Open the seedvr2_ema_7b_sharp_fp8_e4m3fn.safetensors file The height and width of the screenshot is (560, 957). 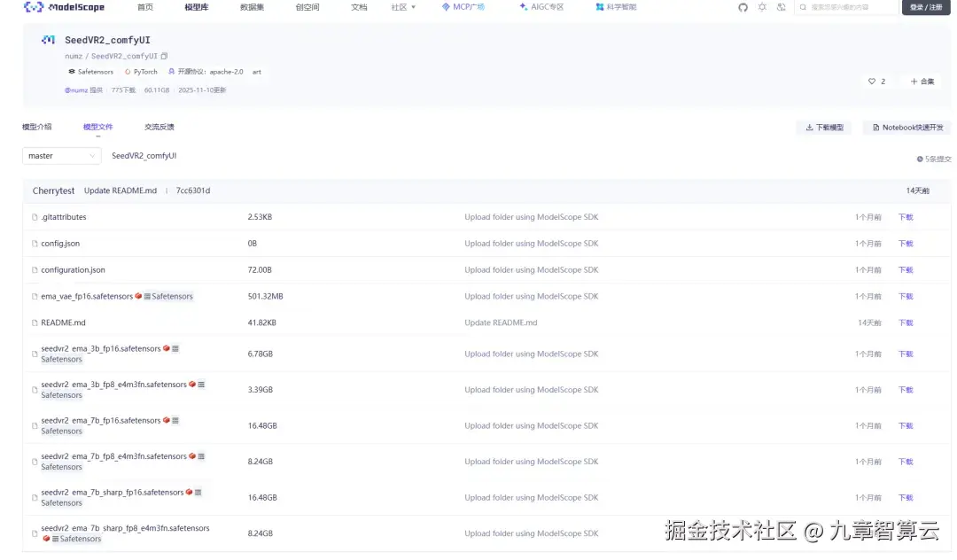tap(125, 528)
